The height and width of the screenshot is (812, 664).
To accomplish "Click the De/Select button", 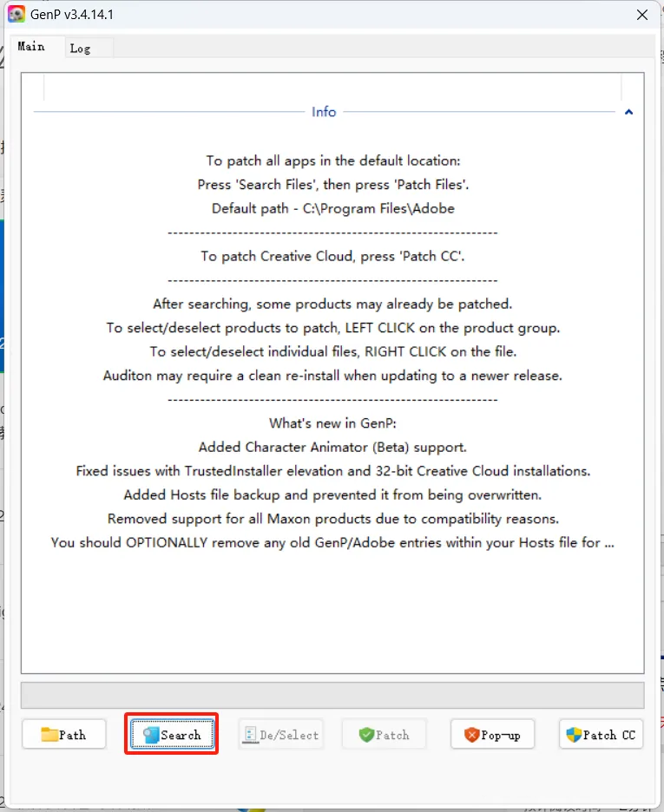I will [281, 734].
